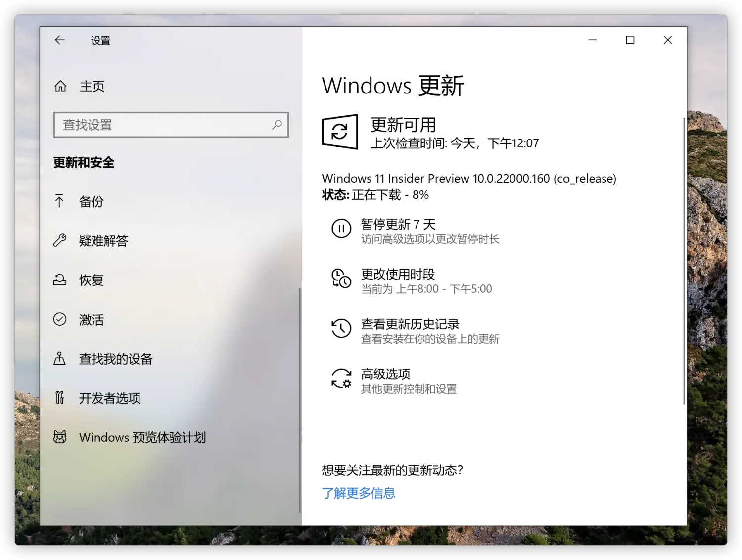
Task: Click the home icon beside 主页
Action: (x=60, y=86)
